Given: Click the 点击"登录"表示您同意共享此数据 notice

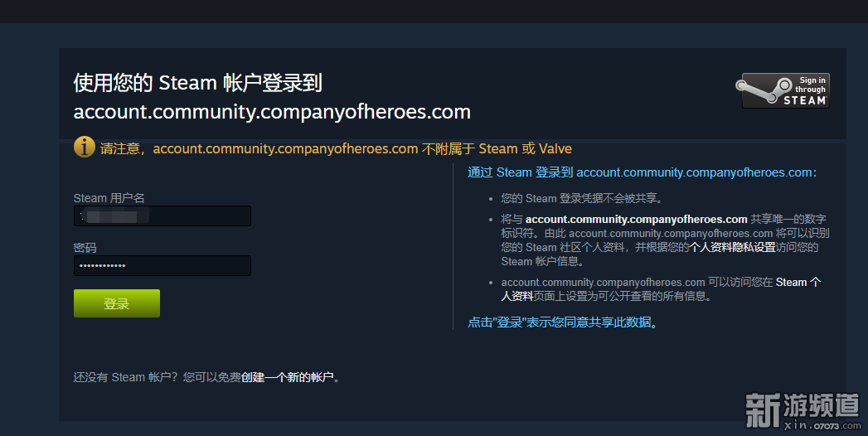Looking at the screenshot, I should pyautogui.click(x=563, y=322).
